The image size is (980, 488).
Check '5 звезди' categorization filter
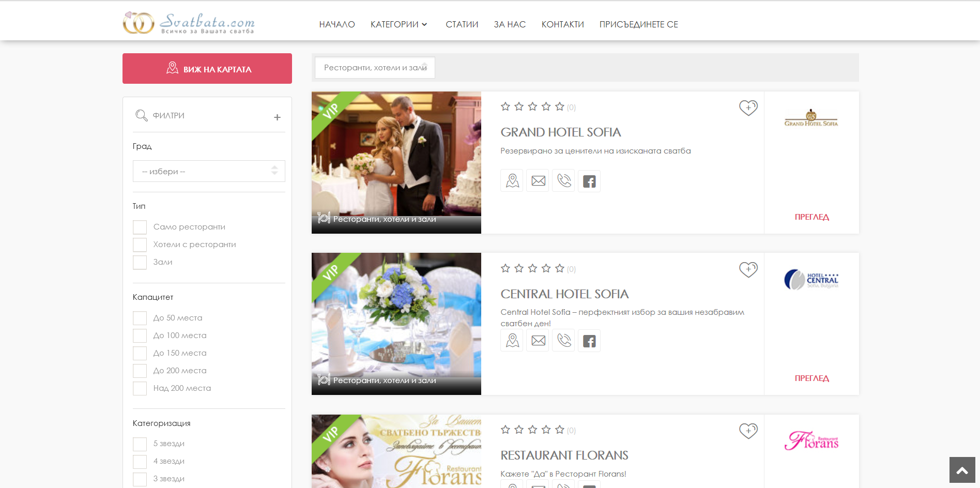[x=140, y=444]
